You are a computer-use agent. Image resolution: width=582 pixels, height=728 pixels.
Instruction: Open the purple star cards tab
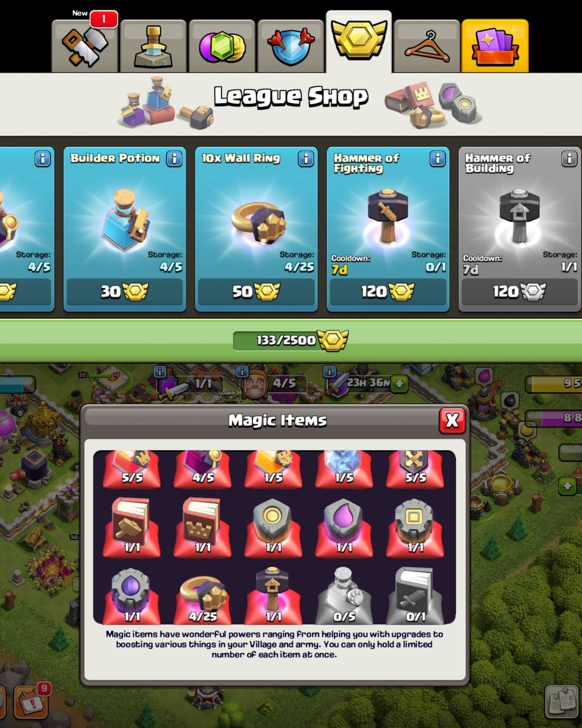495,46
